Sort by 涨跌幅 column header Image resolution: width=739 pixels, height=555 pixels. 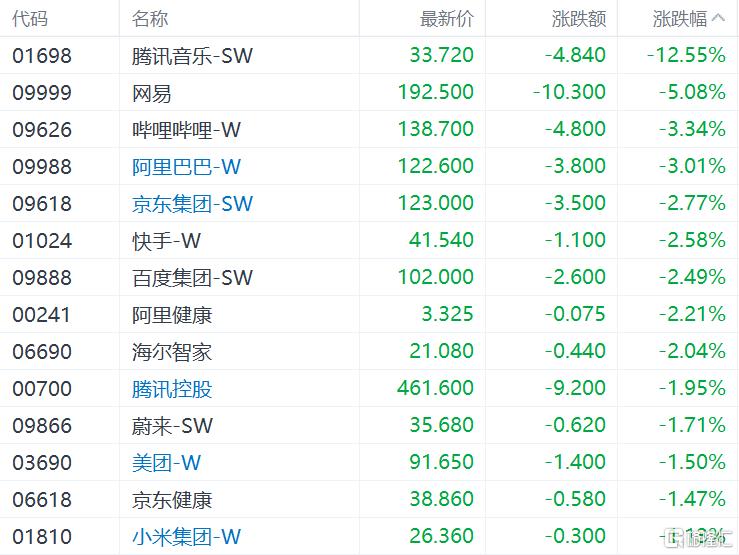680,19
